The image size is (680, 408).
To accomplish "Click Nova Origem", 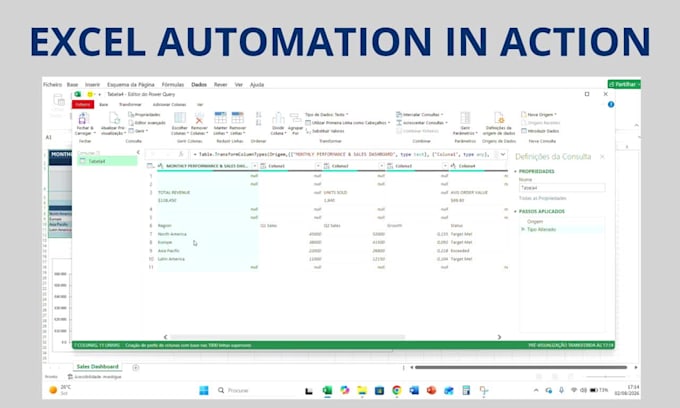I will coord(539,114).
